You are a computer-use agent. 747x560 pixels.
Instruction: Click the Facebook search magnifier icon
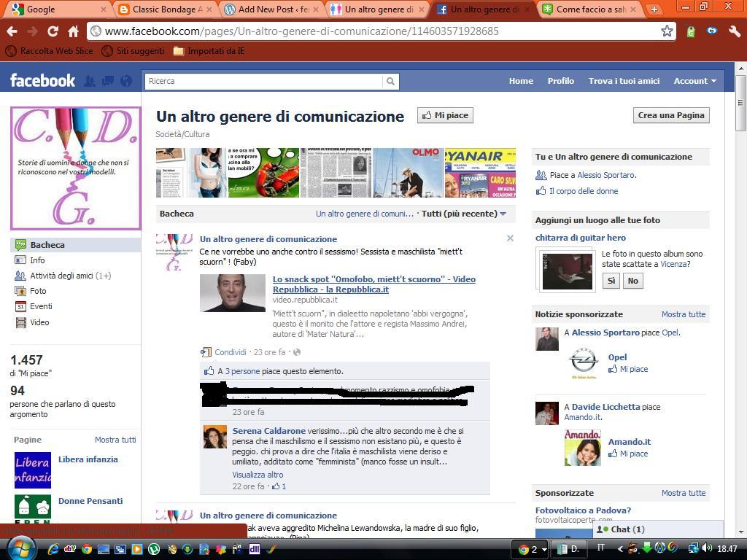tap(390, 81)
